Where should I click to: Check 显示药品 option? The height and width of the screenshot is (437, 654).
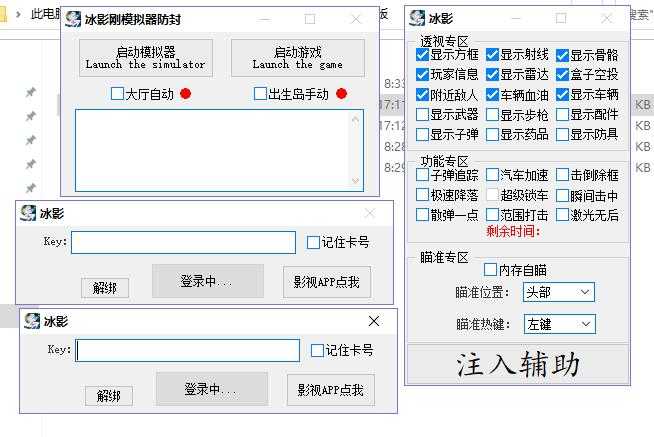point(493,134)
